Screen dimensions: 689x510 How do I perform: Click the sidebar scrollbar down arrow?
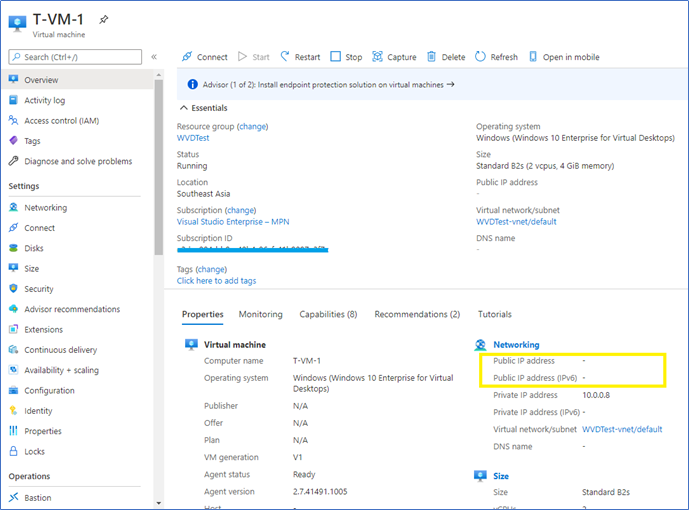[159, 503]
